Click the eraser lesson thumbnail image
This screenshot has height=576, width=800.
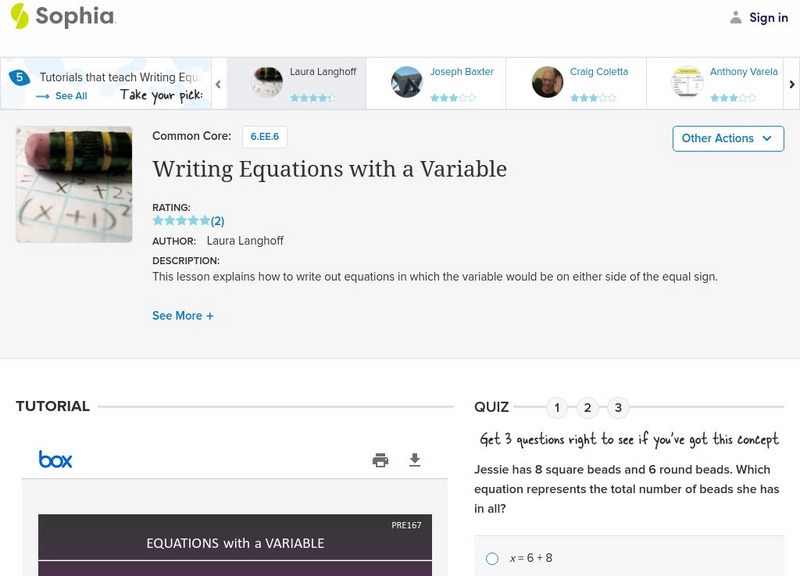74,184
